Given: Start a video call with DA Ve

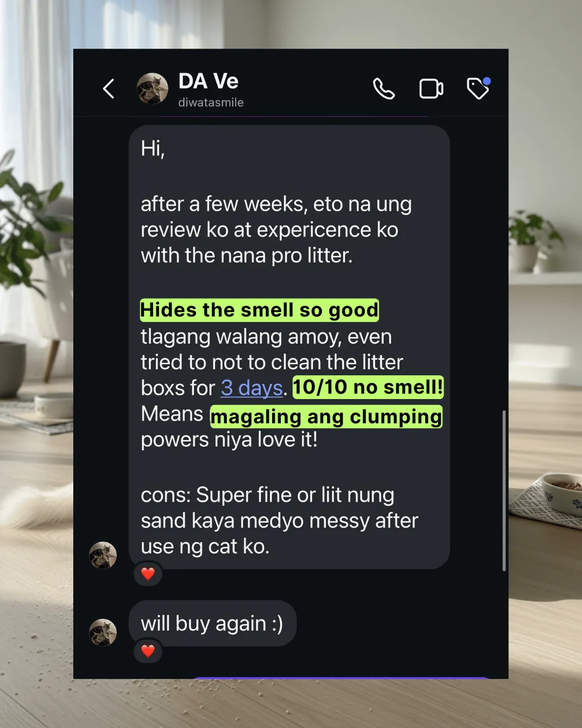Looking at the screenshot, I should 431,89.
